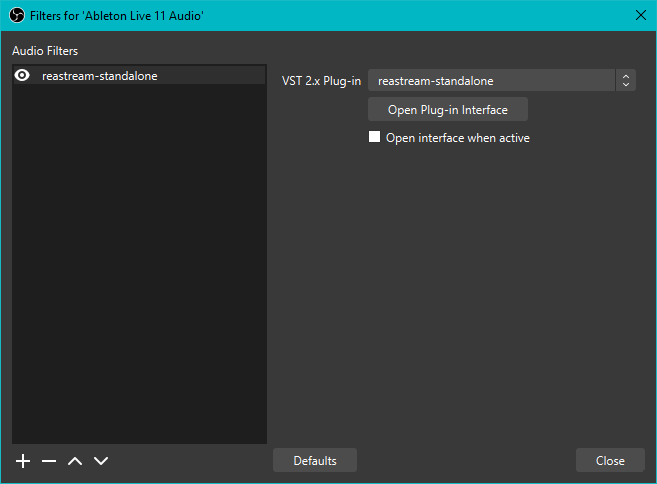Viewport: 657px width, 484px height.
Task: Click the 'Audio Filters' heading label
Action: [45, 50]
